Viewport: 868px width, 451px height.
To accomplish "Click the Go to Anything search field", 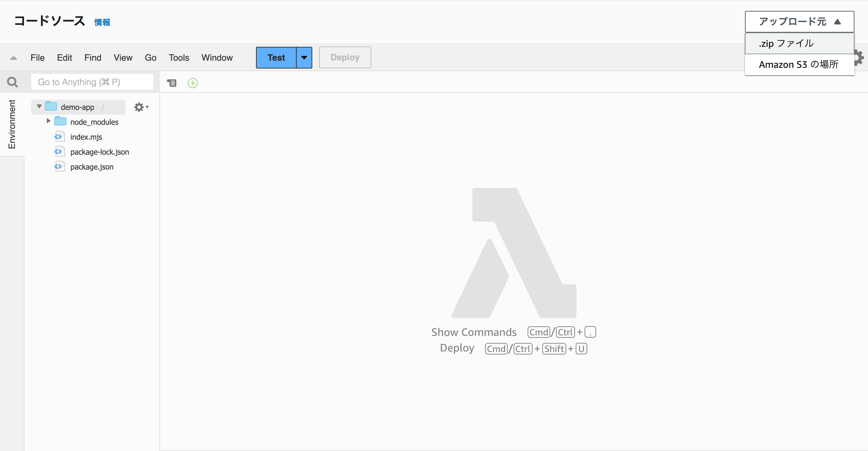I will [x=92, y=82].
